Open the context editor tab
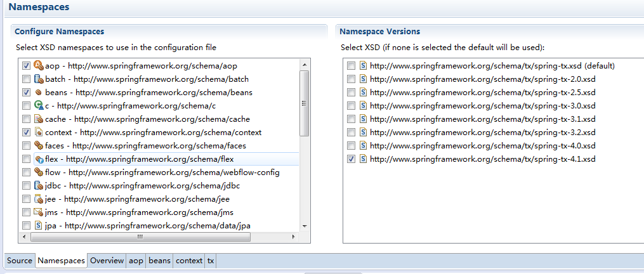 coord(189,261)
